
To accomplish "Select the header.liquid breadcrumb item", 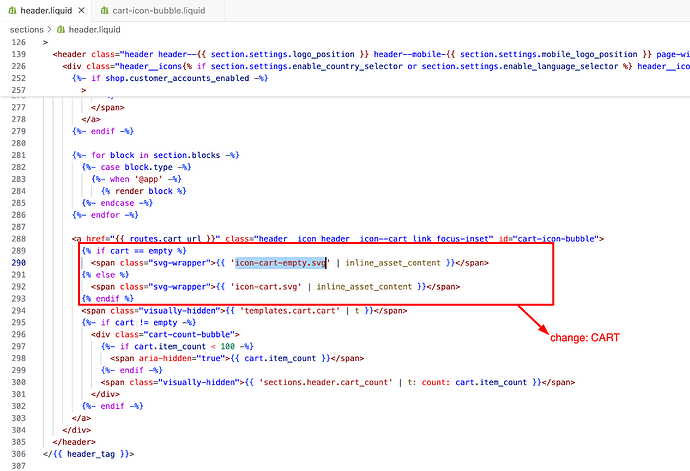I will point(94,29).
